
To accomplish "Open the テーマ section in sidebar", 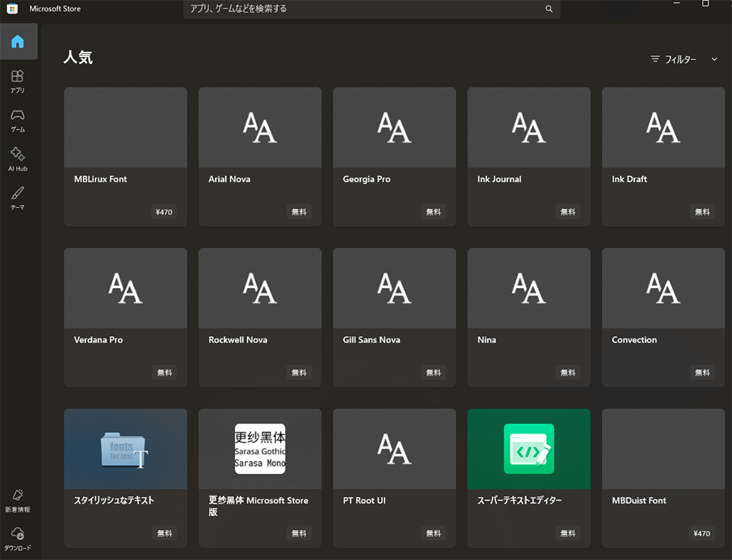I will [x=18, y=198].
